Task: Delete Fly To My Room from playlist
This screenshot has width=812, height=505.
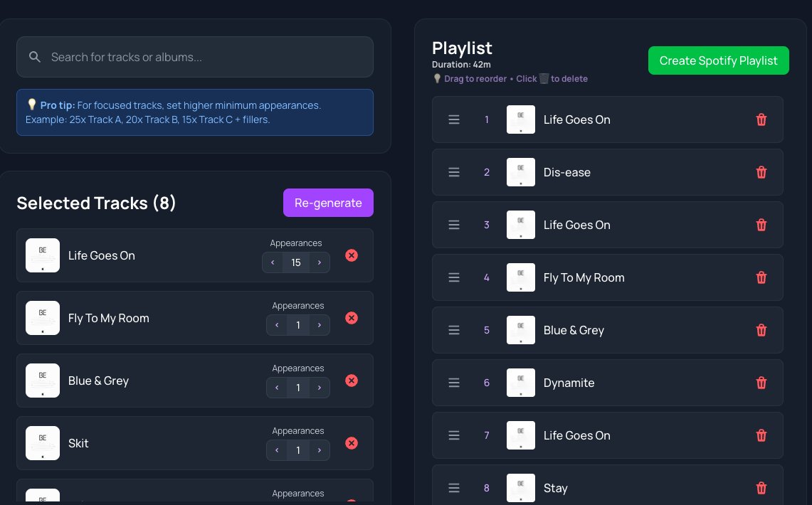Action: [x=761, y=277]
